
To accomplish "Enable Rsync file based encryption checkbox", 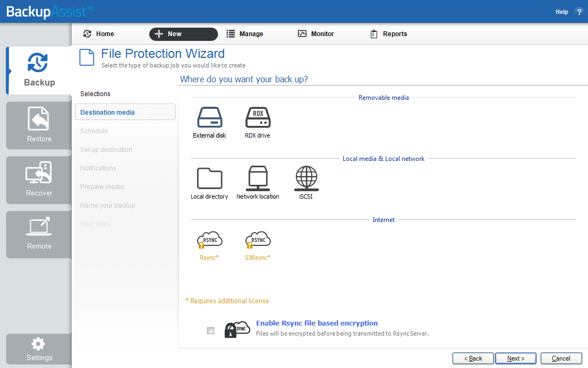I will pos(211,330).
